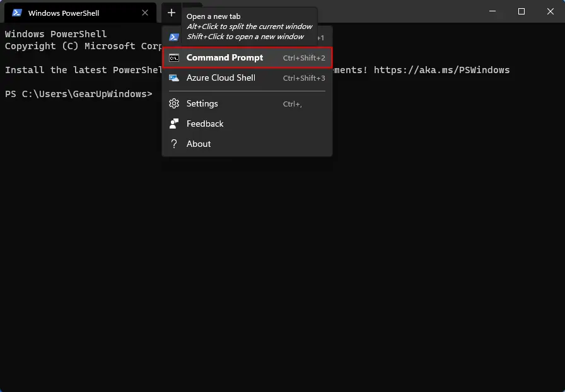Close the Terminal window
Screen dimensions: 565x392
550,11
